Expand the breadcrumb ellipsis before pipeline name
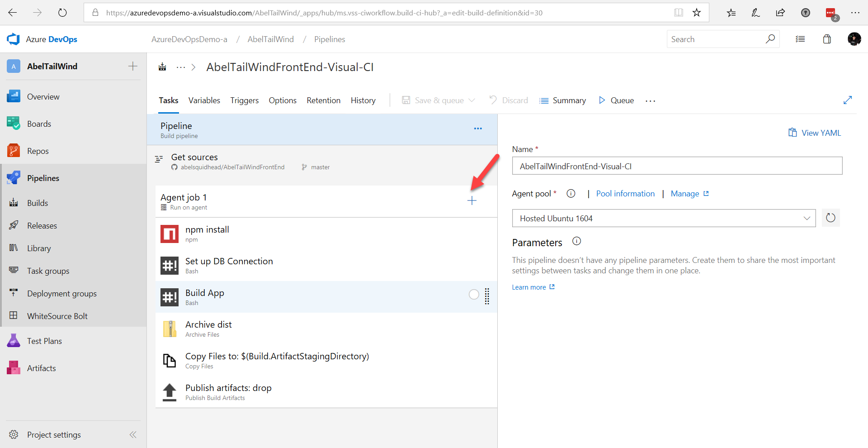This screenshot has height=448, width=868. click(181, 67)
